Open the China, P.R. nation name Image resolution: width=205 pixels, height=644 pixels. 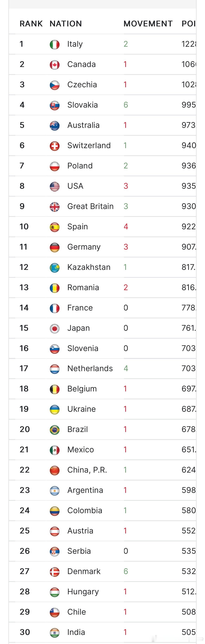click(x=87, y=470)
